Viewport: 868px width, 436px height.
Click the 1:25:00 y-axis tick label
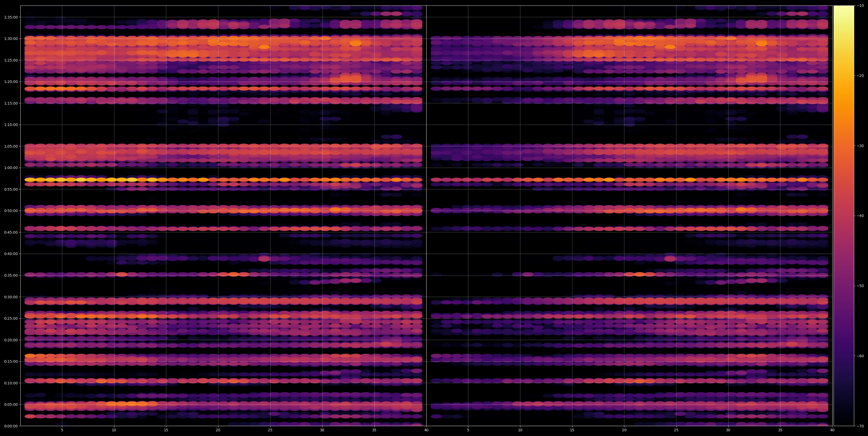click(x=11, y=60)
